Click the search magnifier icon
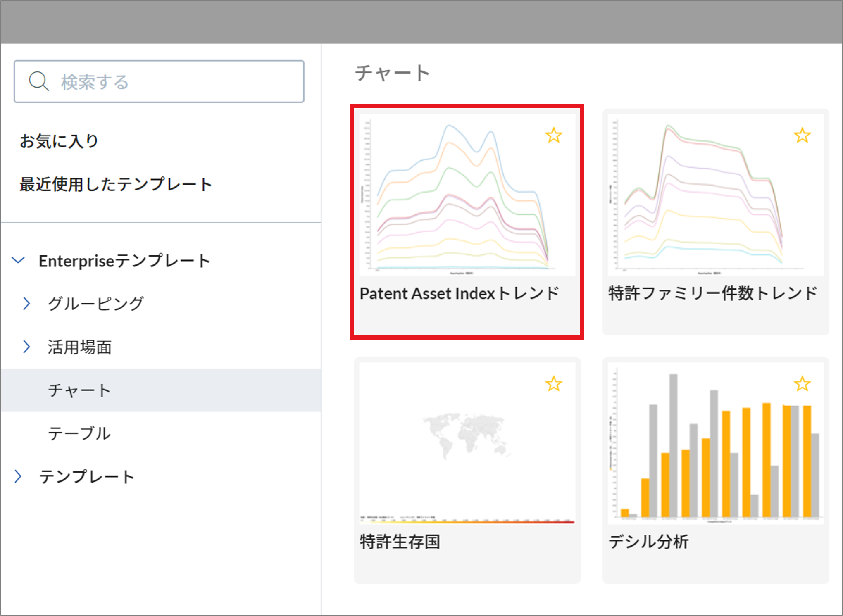The height and width of the screenshot is (616, 843). (x=39, y=81)
